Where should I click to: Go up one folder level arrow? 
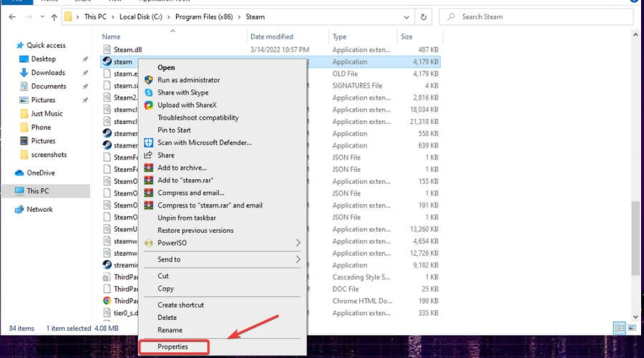click(54, 17)
